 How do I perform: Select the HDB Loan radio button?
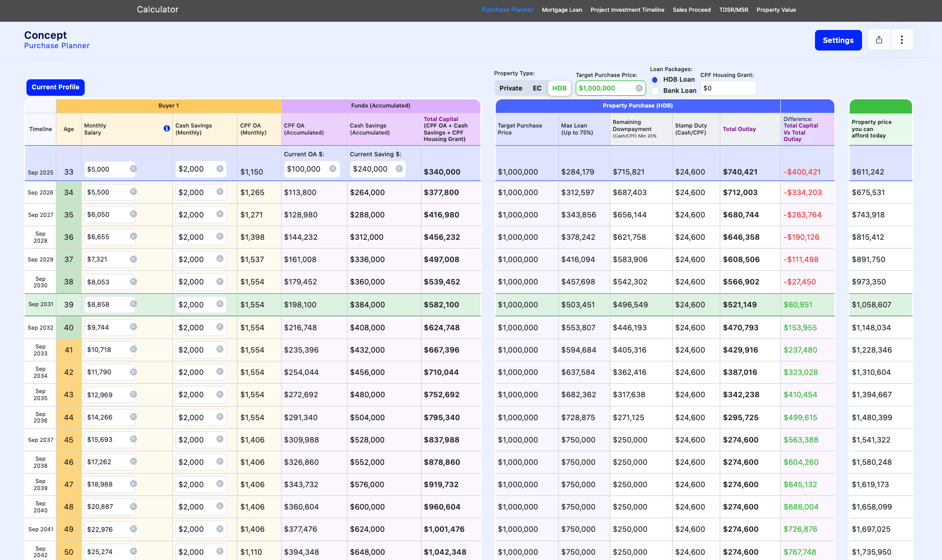pos(655,80)
